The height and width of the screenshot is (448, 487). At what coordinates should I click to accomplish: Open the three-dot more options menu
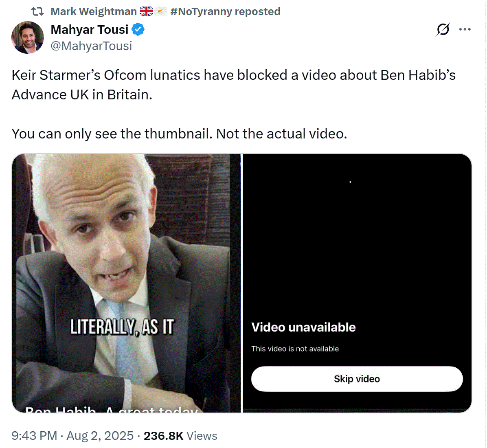(x=465, y=29)
